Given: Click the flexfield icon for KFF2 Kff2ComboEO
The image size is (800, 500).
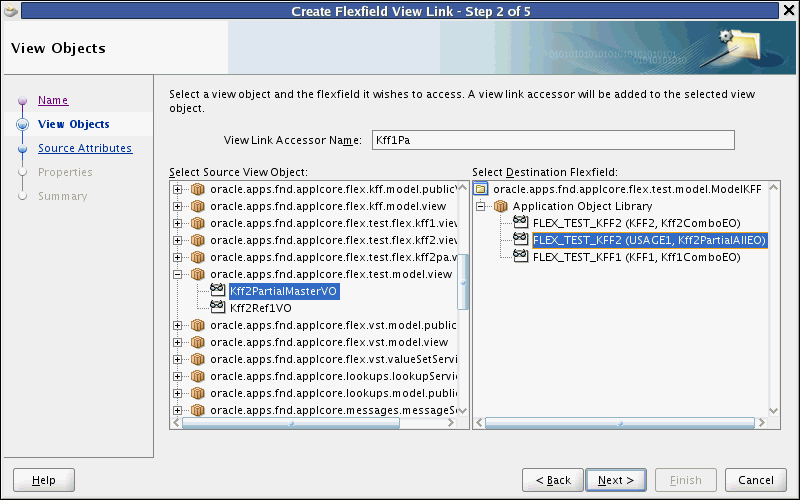Looking at the screenshot, I should [x=521, y=222].
